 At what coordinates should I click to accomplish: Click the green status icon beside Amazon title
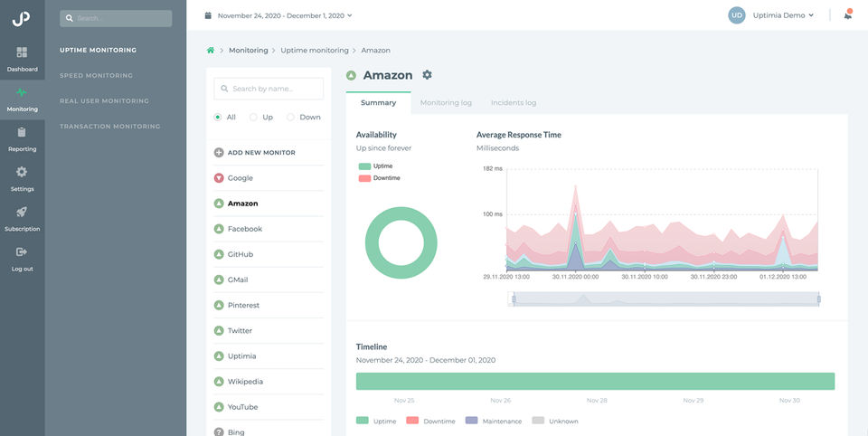351,75
